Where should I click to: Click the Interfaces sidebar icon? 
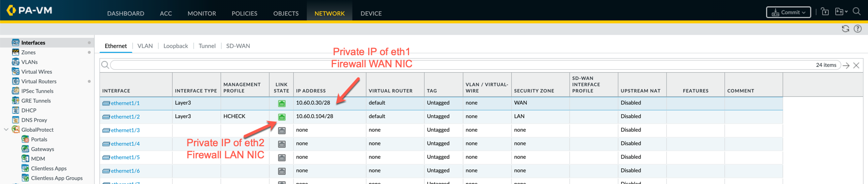click(x=16, y=43)
